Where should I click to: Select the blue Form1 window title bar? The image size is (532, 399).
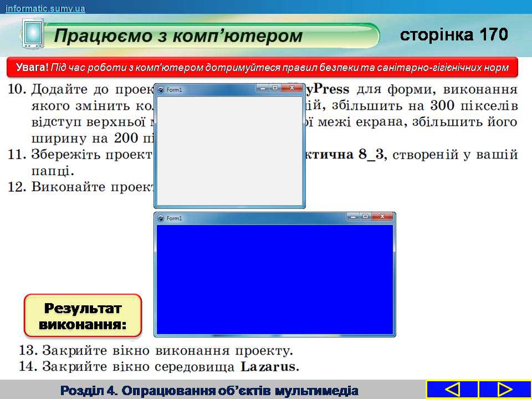click(x=249, y=218)
